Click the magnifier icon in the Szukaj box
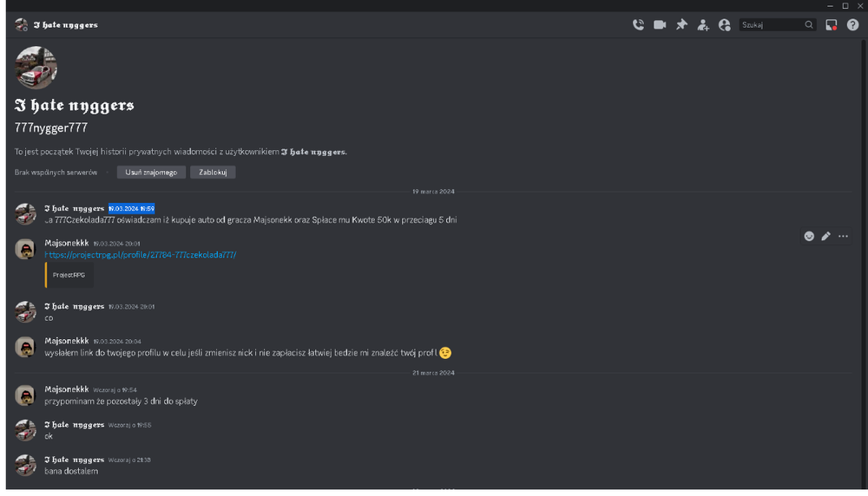868x496 pixels. coord(809,25)
